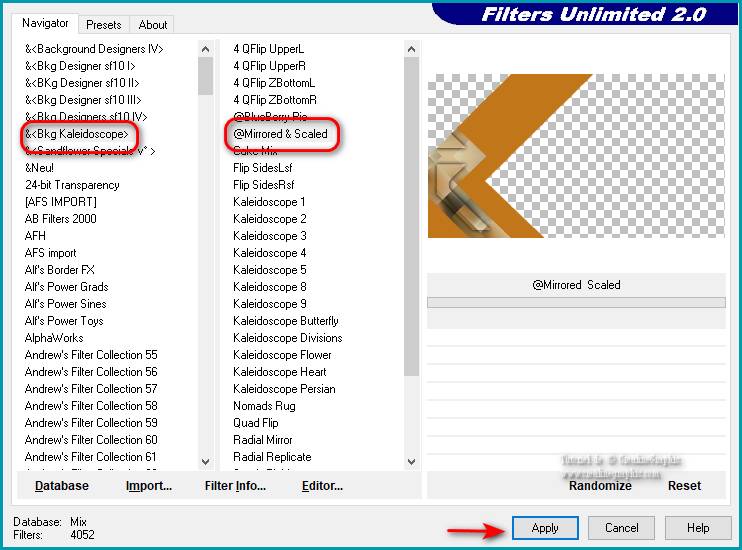Select &<Bkg Kaleidoscope> filter category

point(78,134)
